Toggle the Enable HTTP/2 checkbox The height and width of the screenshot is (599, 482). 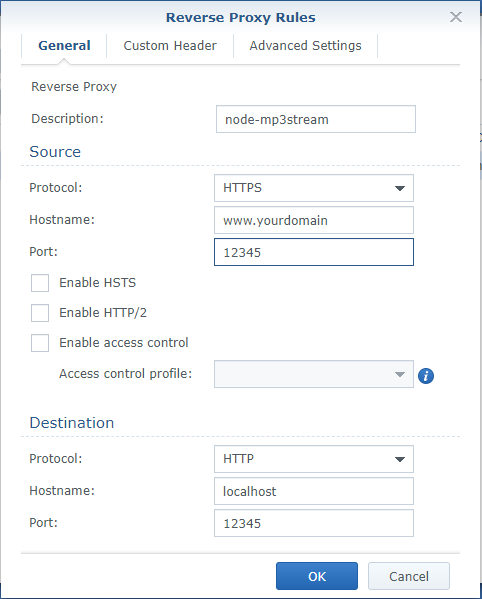click(40, 313)
